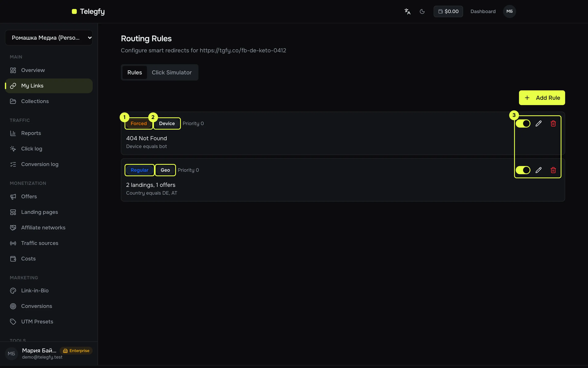
Task: Expand the Ромашка Медиа workspace dropdown
Action: coord(49,38)
